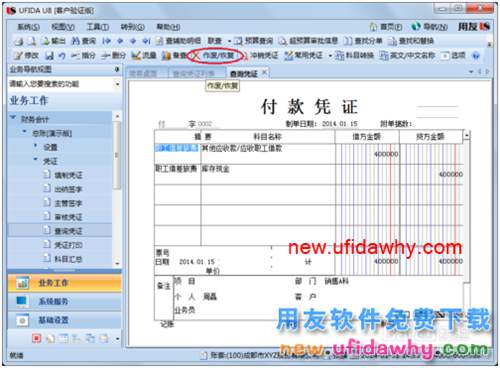Click the undo arrow icon

62,55
